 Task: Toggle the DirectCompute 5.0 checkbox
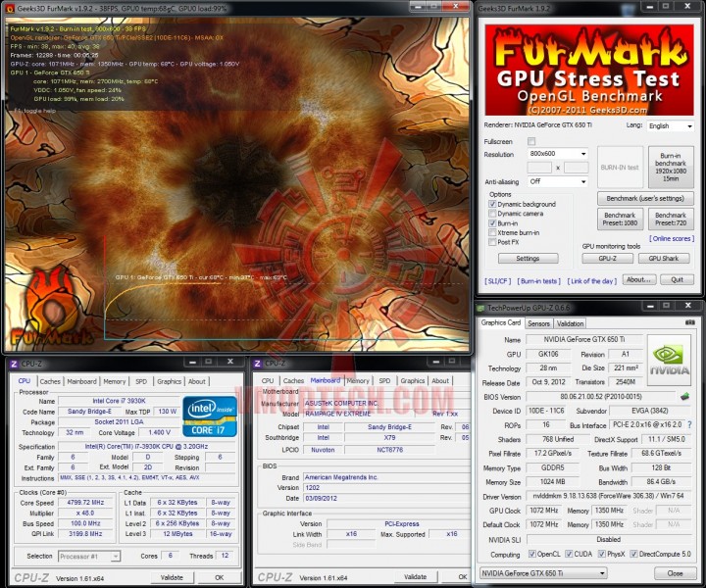634,554
